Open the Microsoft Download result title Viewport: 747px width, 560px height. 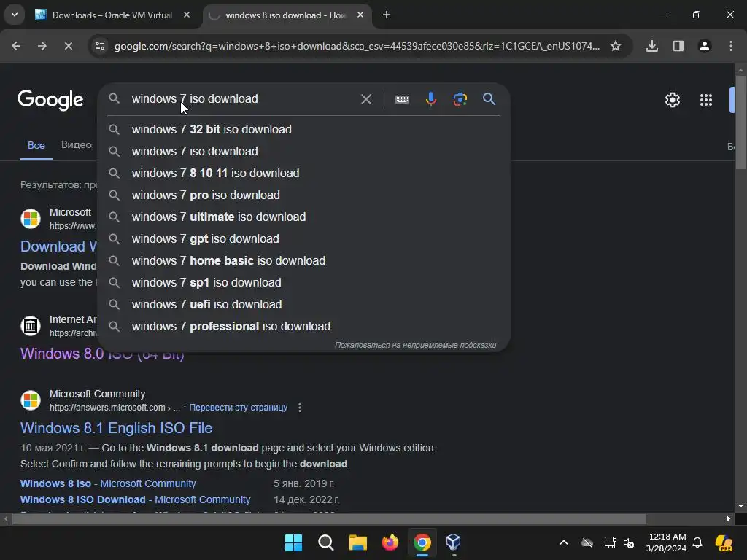[59, 246]
